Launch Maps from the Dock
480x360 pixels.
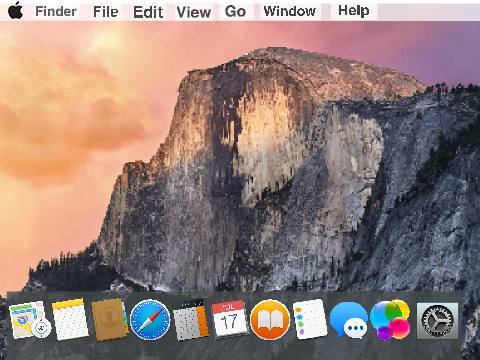point(30,320)
